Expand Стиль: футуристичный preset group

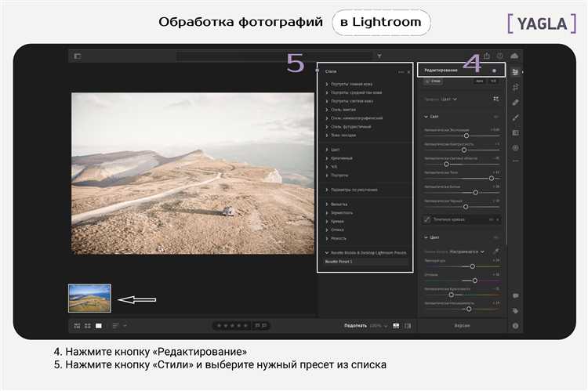[348, 127]
